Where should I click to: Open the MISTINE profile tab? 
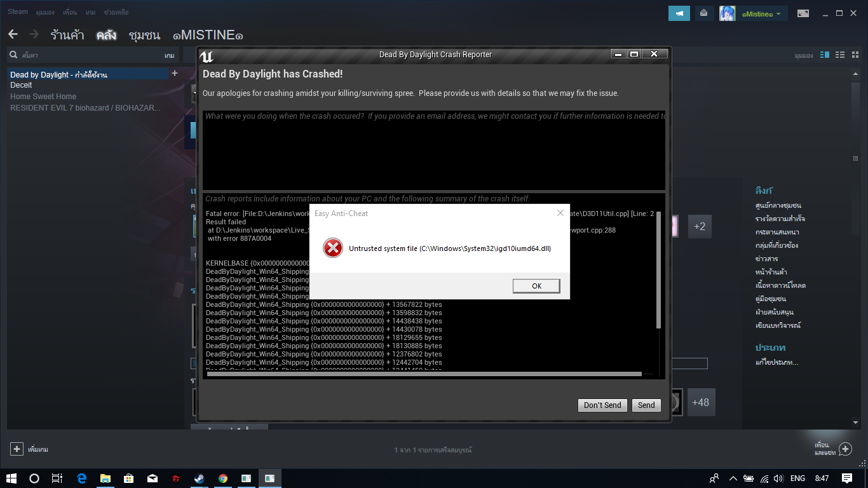(x=208, y=36)
